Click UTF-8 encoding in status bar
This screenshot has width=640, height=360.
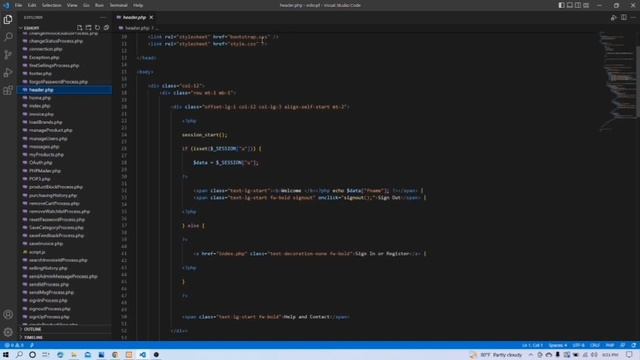coord(579,345)
